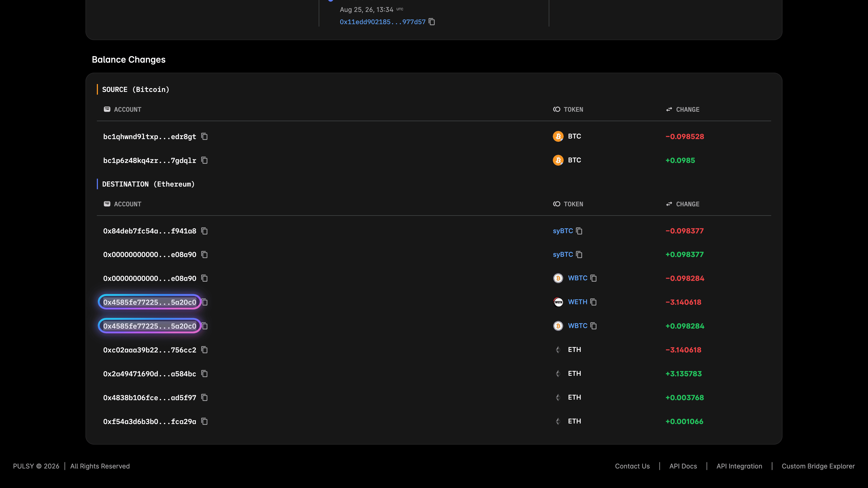Click the -0.098528 BTC change value
The height and width of the screenshot is (488, 868).
pyautogui.click(x=685, y=136)
